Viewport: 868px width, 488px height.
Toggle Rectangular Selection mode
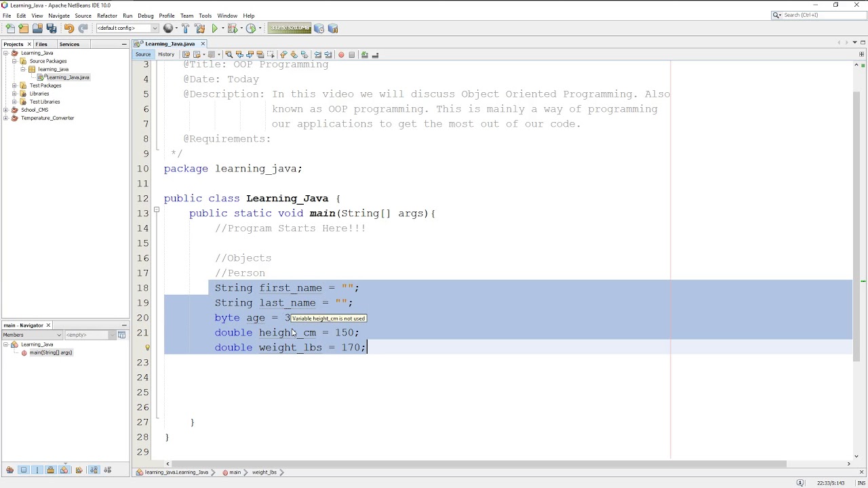click(271, 54)
